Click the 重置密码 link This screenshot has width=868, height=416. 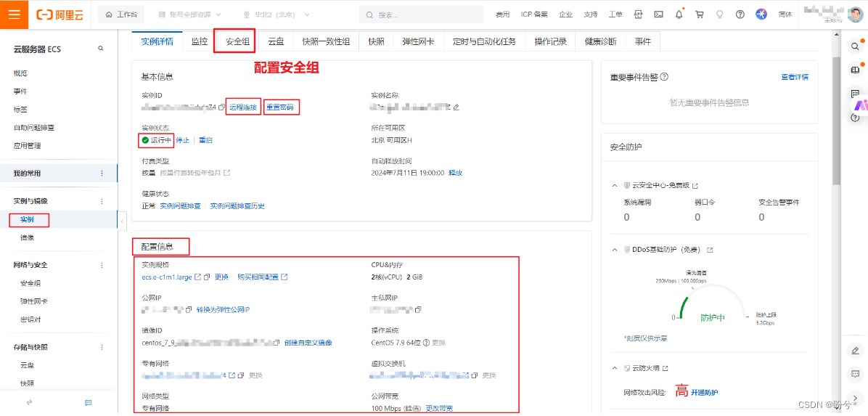279,107
